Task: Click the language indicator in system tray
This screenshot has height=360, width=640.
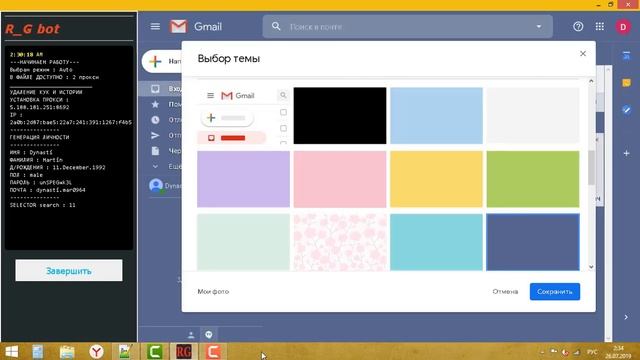Action: point(592,352)
